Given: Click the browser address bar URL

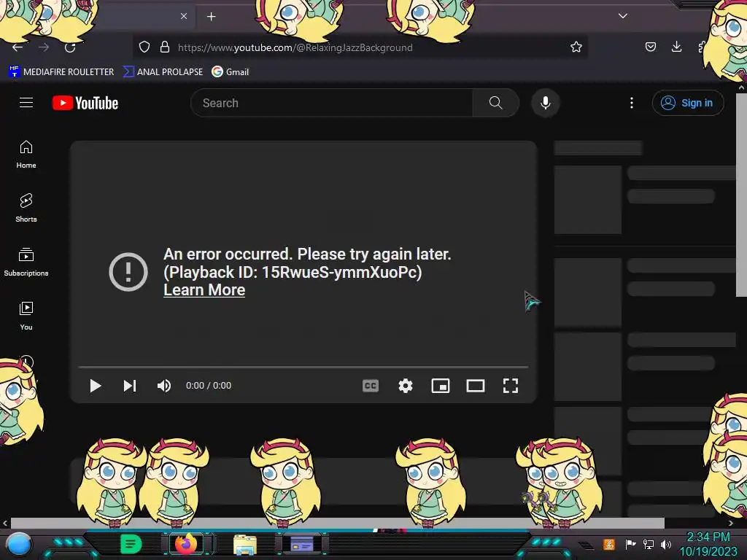Looking at the screenshot, I should click(x=295, y=47).
